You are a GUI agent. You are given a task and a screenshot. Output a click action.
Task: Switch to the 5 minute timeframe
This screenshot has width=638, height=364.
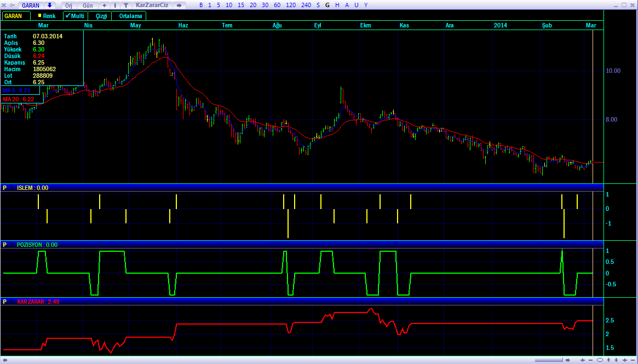coord(219,5)
